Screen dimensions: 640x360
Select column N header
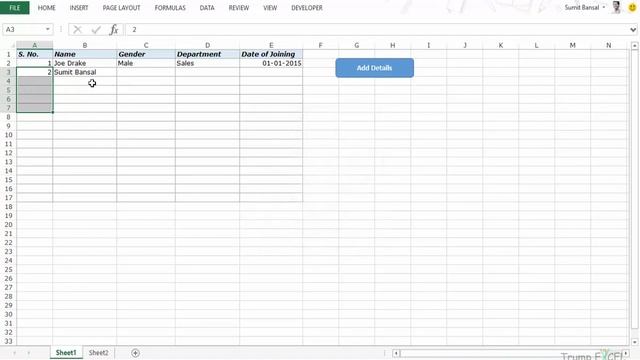608,45
